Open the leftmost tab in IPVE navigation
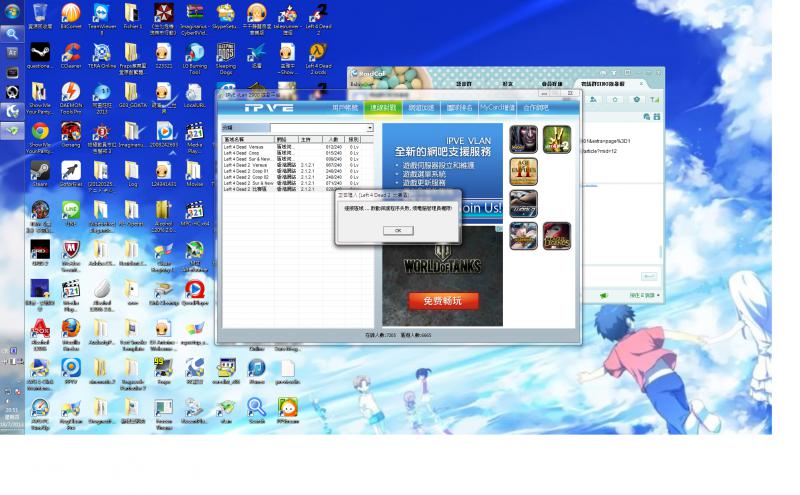Screen dimensions: 800x495 coord(345,107)
